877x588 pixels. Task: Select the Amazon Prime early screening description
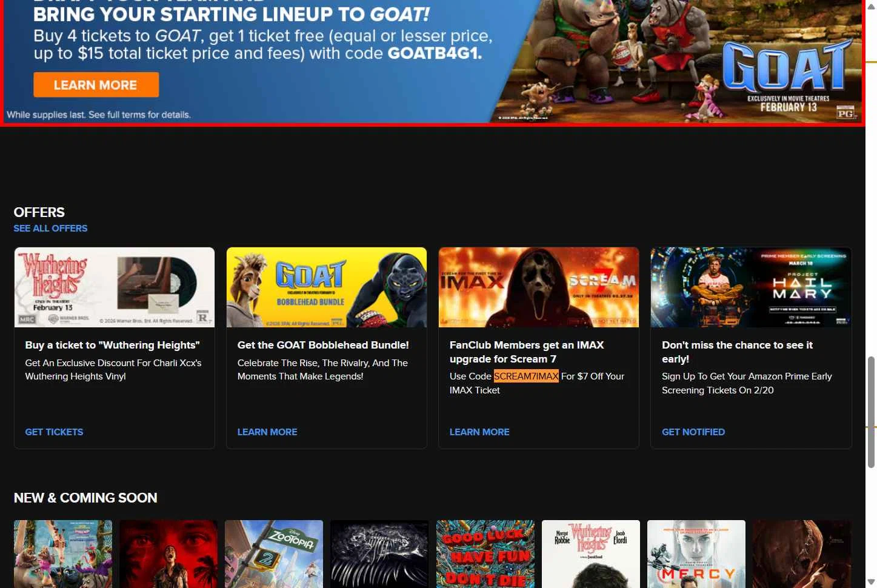(x=747, y=383)
